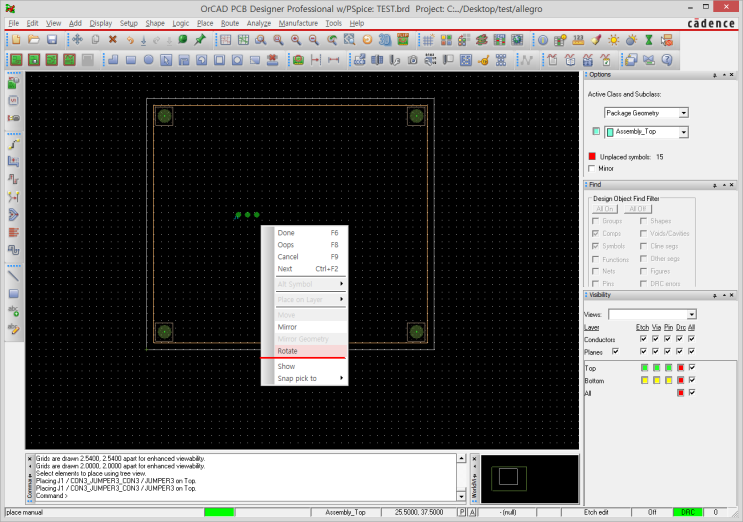The image size is (743, 522).
Task: Click the Assembly_Top color swatch beside dropdown
Action: 596,131
